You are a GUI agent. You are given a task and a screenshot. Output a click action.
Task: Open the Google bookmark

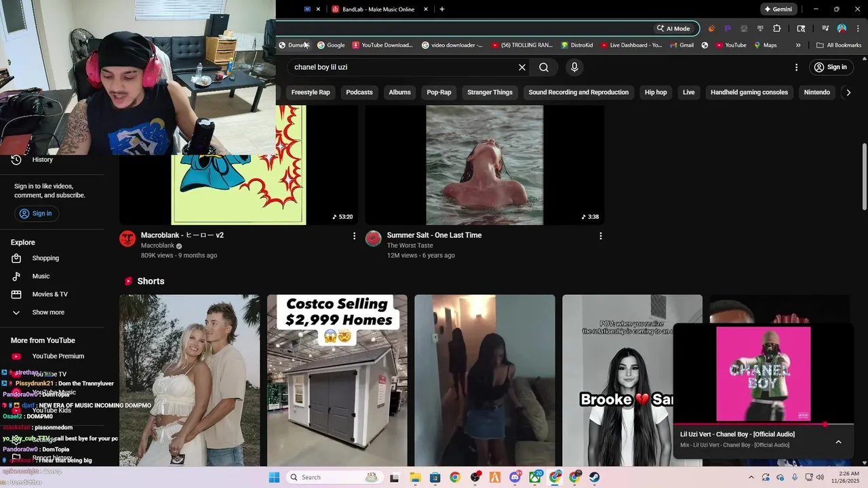pyautogui.click(x=331, y=45)
